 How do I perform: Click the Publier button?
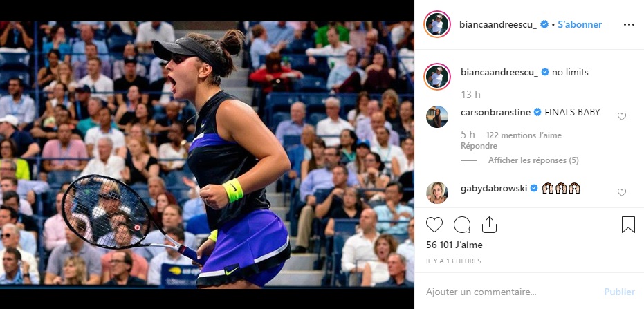pyautogui.click(x=619, y=292)
